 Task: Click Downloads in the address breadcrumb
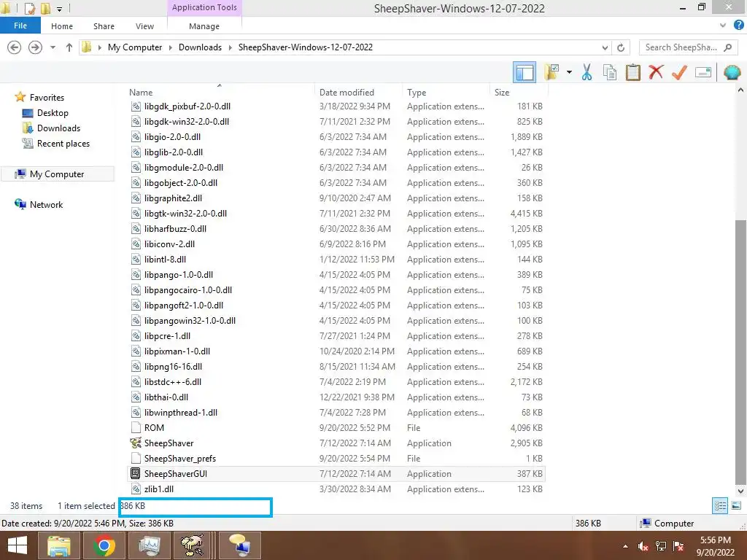pyautogui.click(x=200, y=47)
